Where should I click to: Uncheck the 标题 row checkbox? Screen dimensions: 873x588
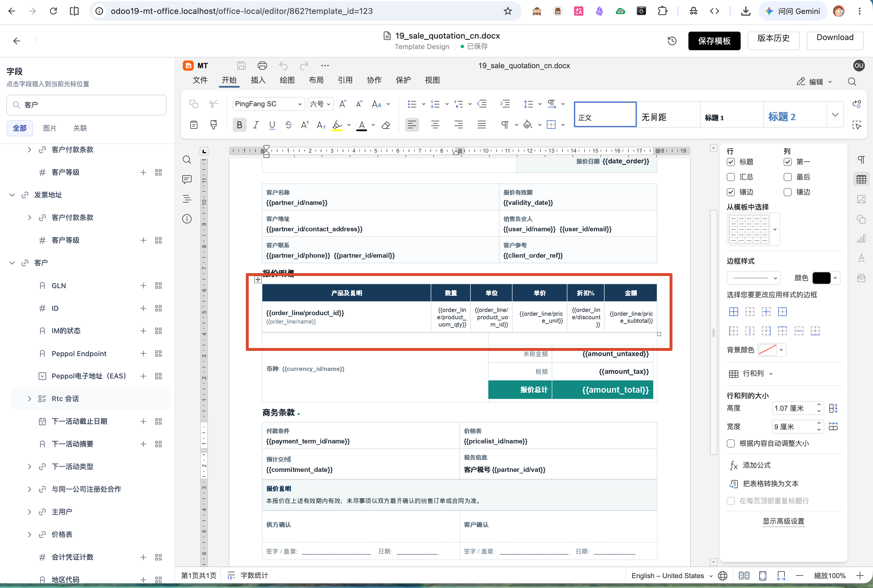tap(730, 162)
